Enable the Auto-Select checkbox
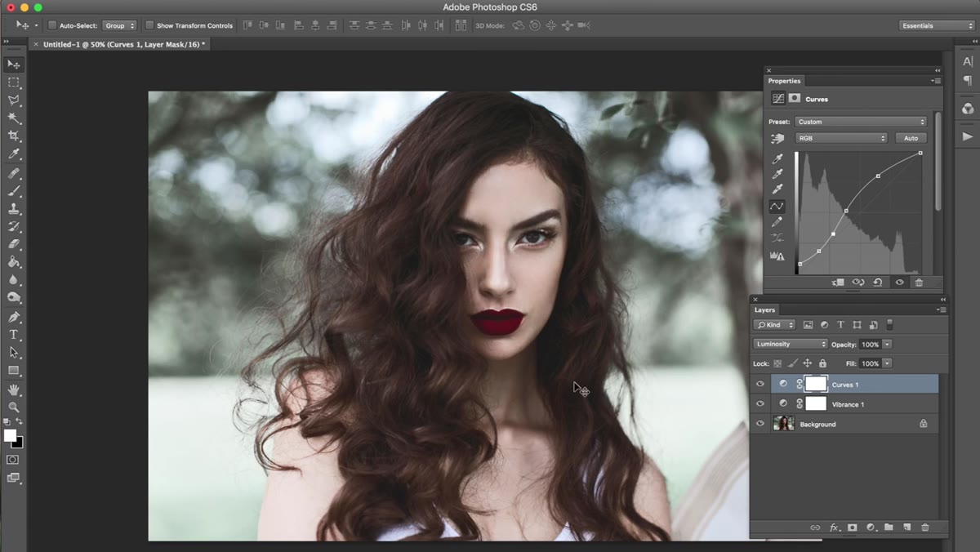The width and height of the screenshot is (980, 552). coord(52,25)
